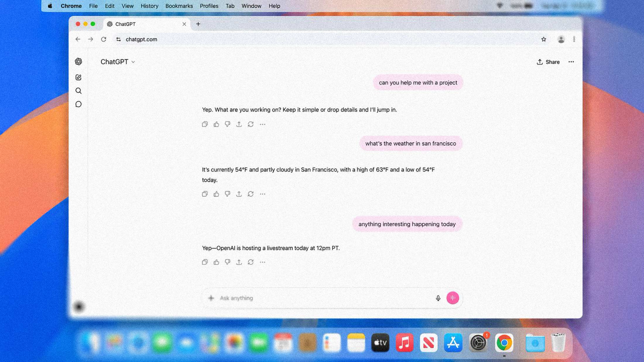Open the conversation options three-dot menu
This screenshot has width=644, height=362.
[x=571, y=62]
